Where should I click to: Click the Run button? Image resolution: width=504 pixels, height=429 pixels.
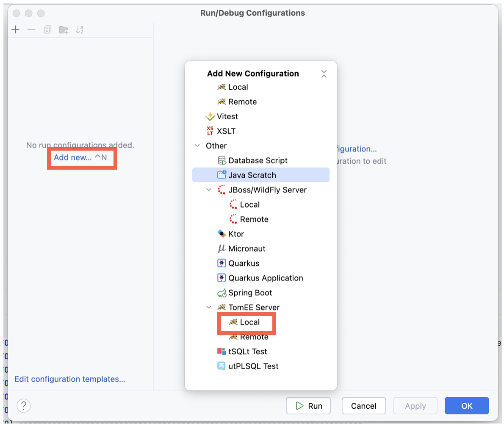pos(309,406)
